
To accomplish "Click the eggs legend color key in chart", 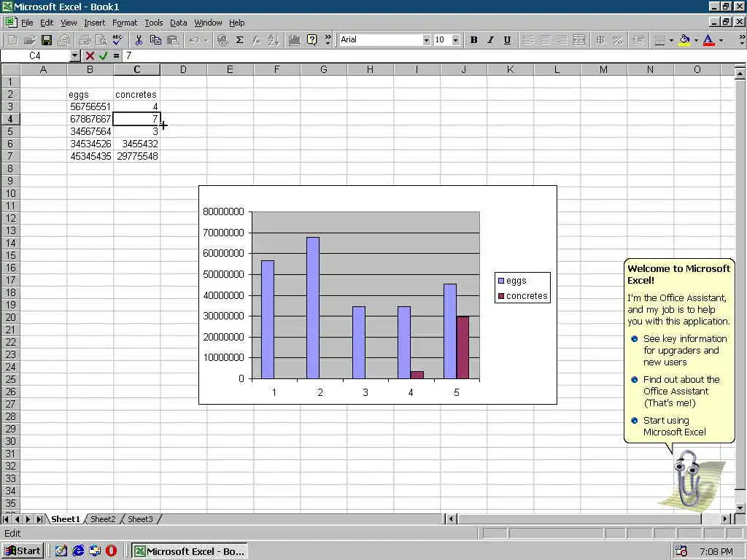I will [x=501, y=281].
